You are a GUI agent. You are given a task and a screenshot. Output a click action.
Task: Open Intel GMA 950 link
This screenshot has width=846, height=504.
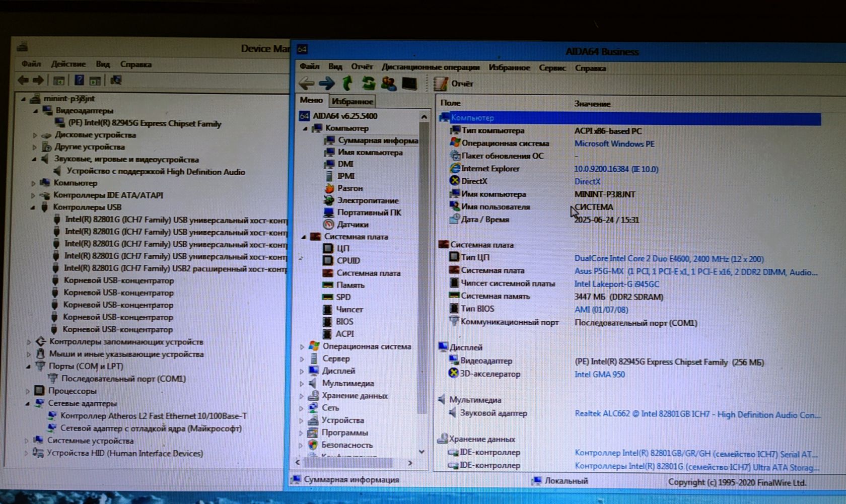click(600, 375)
